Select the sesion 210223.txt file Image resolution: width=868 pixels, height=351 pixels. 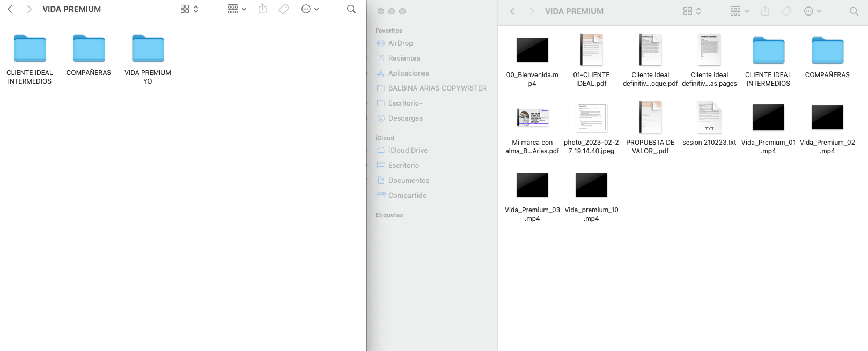point(709,117)
